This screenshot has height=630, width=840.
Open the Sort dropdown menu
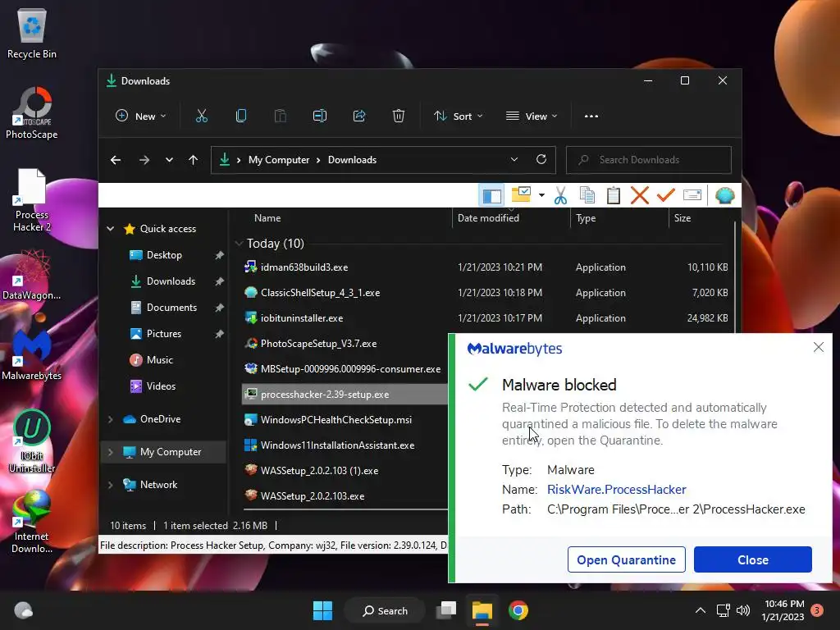tap(458, 116)
